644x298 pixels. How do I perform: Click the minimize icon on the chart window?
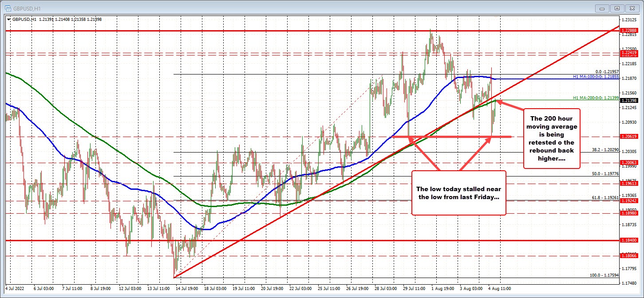click(x=601, y=8)
